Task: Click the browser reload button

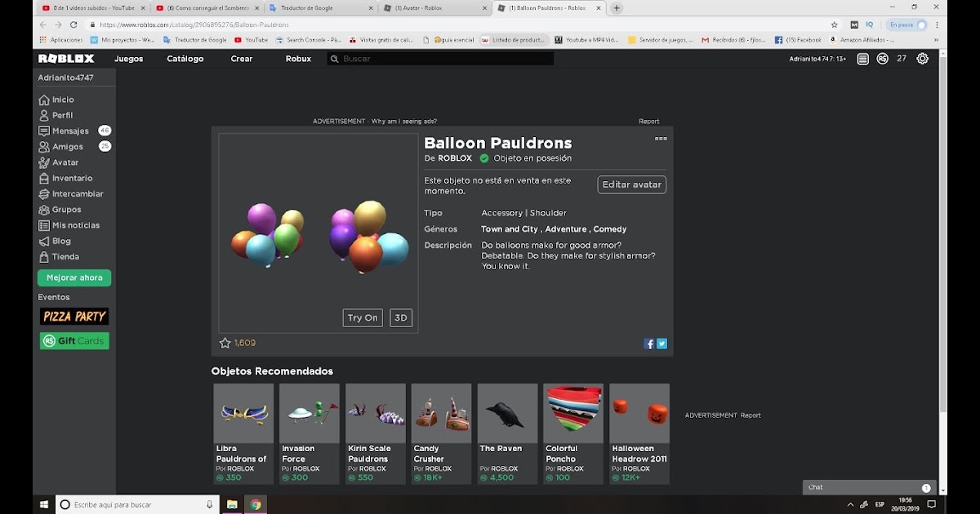Action: pyautogui.click(x=73, y=24)
